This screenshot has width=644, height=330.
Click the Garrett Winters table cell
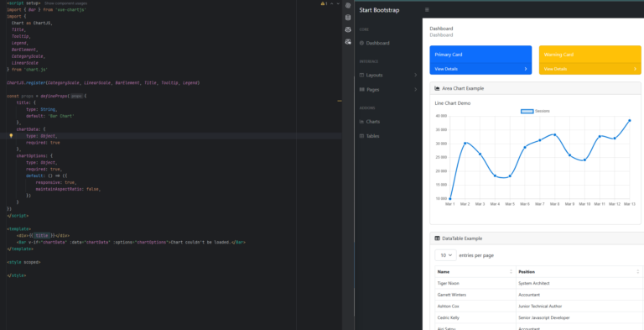click(x=475, y=295)
